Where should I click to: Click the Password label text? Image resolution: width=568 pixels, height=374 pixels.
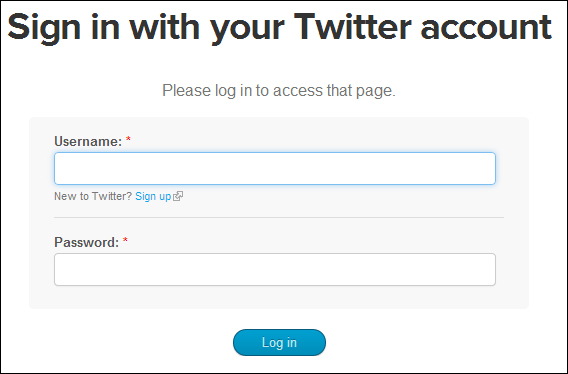pos(87,242)
